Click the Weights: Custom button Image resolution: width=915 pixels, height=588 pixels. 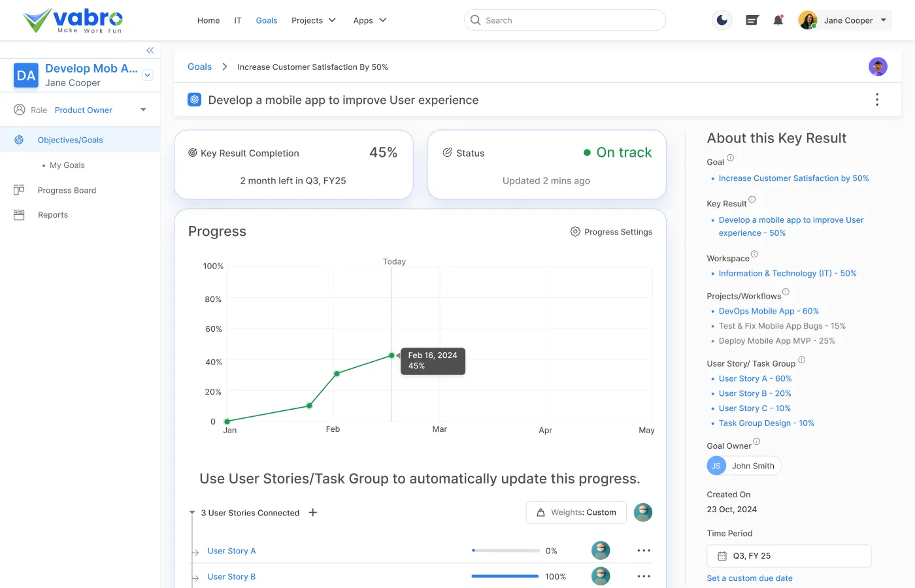tap(576, 513)
